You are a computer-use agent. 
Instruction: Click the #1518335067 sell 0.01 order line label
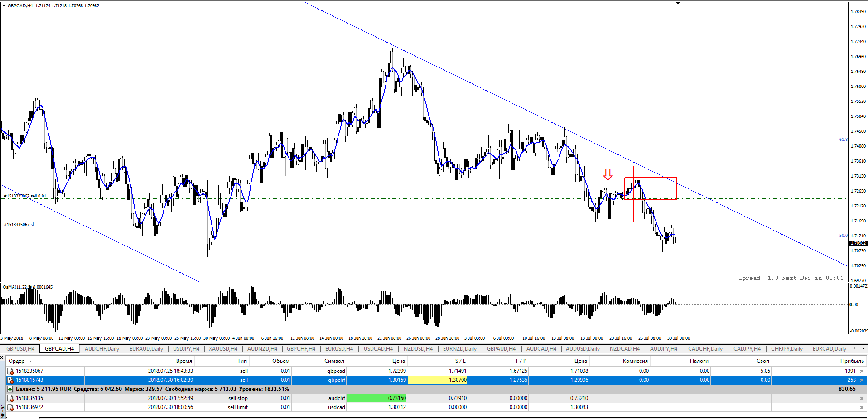point(25,196)
